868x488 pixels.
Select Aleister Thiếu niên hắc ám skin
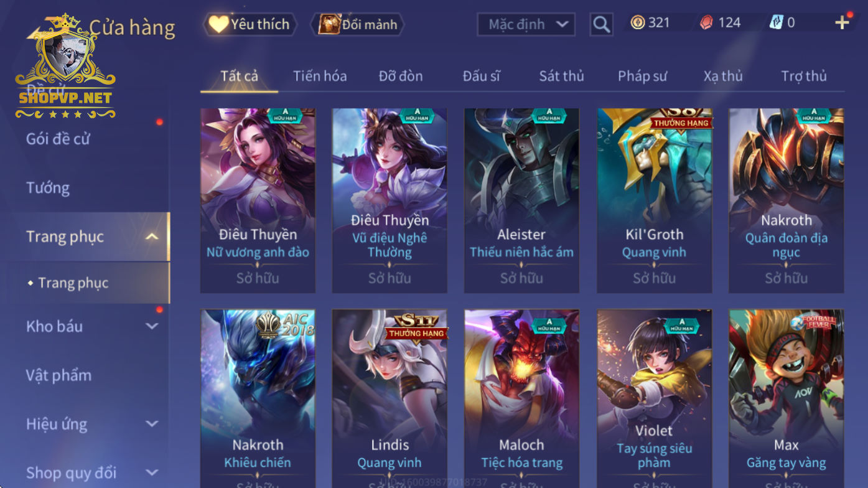521,200
